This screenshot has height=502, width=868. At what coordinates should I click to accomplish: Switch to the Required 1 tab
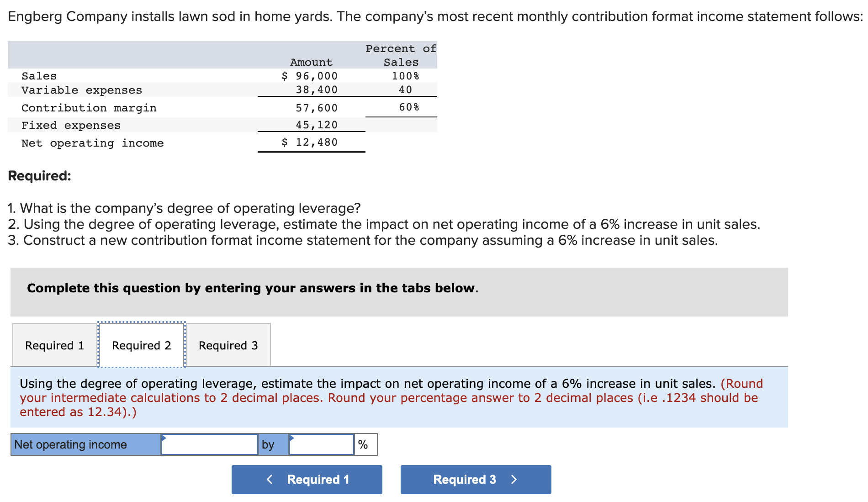(54, 345)
